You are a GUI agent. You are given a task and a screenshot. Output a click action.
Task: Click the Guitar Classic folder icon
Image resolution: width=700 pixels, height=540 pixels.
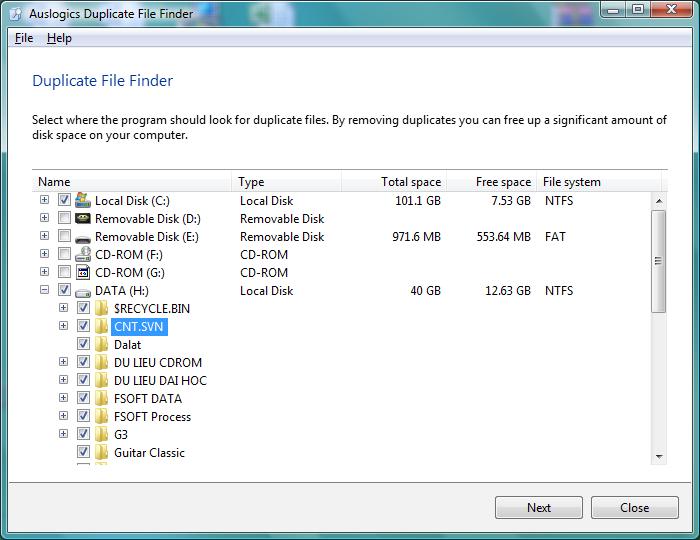coord(102,453)
